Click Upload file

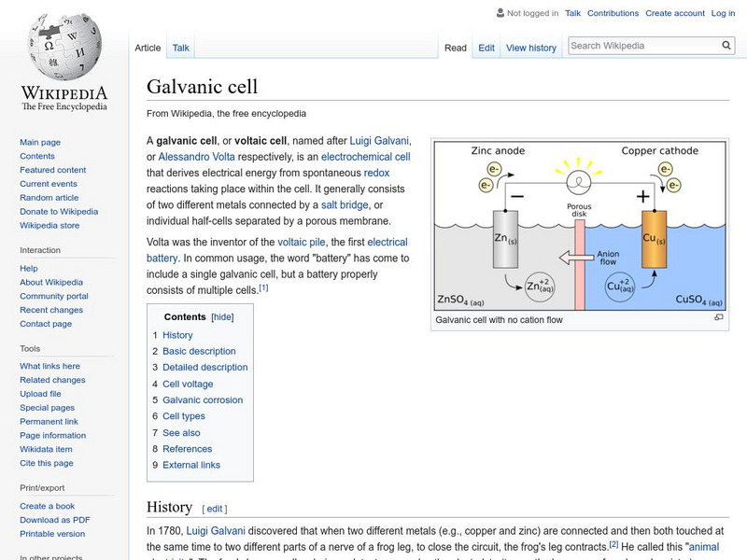coord(40,393)
